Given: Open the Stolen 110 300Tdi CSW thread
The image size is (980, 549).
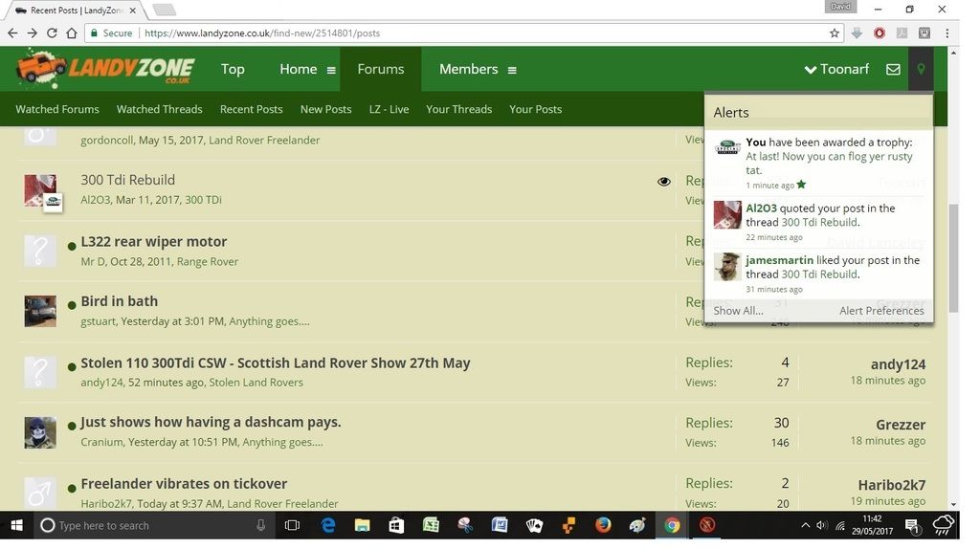Looking at the screenshot, I should click(x=275, y=362).
